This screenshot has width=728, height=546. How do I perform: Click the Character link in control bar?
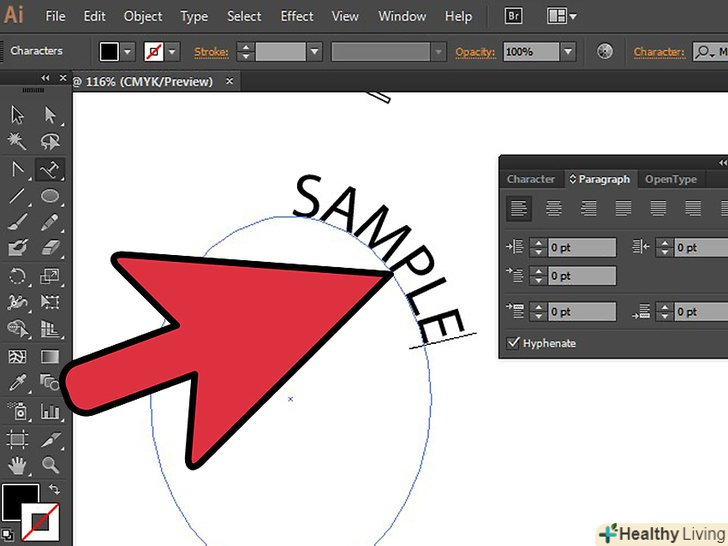(x=659, y=52)
